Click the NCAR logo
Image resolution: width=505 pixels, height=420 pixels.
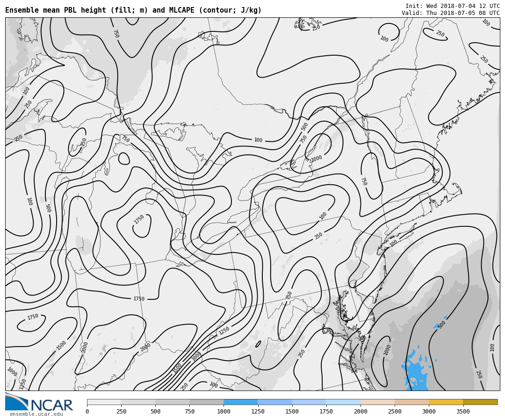(x=39, y=402)
